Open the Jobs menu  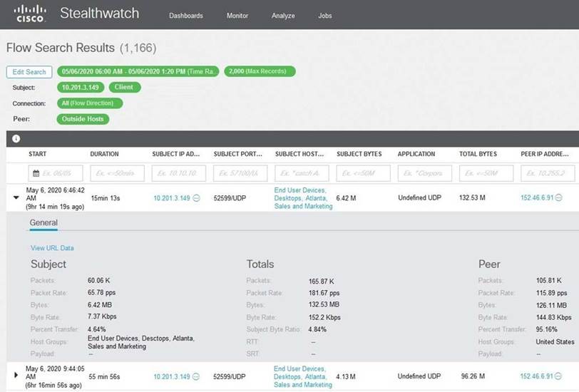[324, 16]
